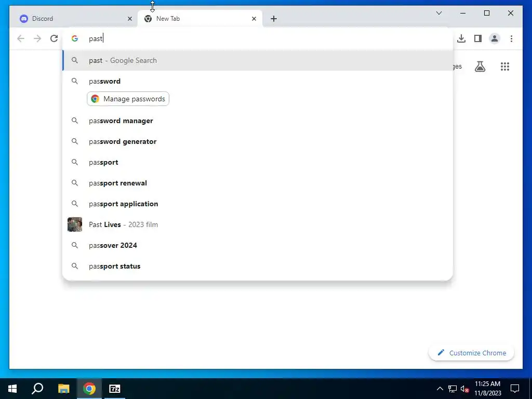Open the Google apps grid
The height and width of the screenshot is (399, 532).
click(505, 66)
